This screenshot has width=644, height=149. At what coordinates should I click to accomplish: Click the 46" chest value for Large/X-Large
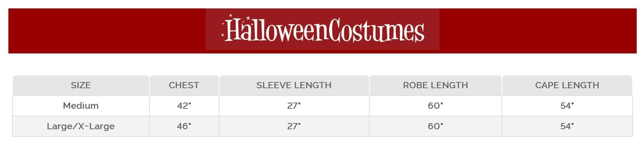point(184,126)
